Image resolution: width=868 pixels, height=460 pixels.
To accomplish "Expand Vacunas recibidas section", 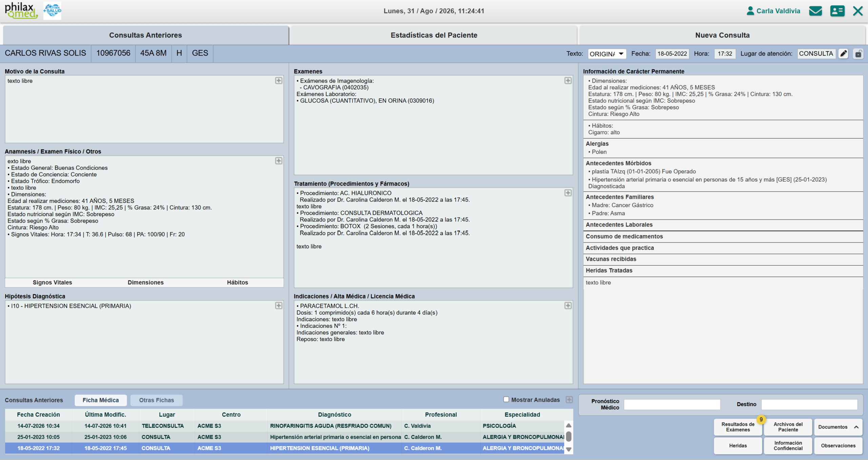I will 723,259.
